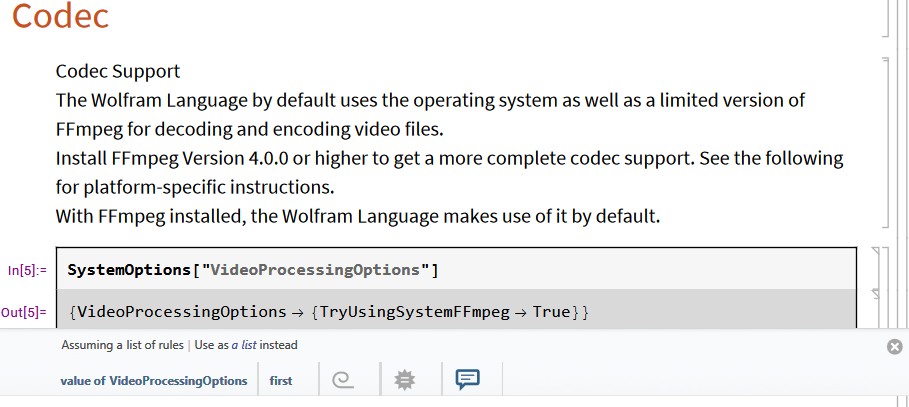This screenshot has height=407, width=909.
Task: Dismiss the suggestions bar with the X
Action: 895,347
